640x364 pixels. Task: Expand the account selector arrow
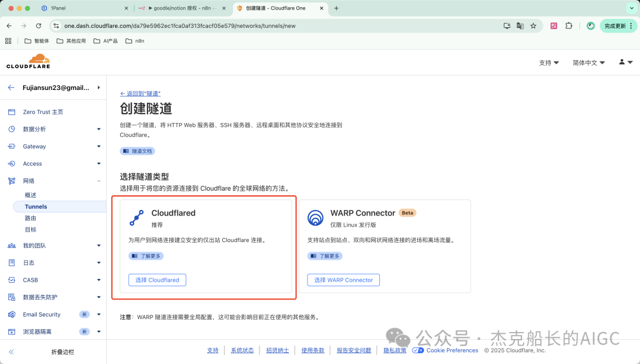coord(99,87)
